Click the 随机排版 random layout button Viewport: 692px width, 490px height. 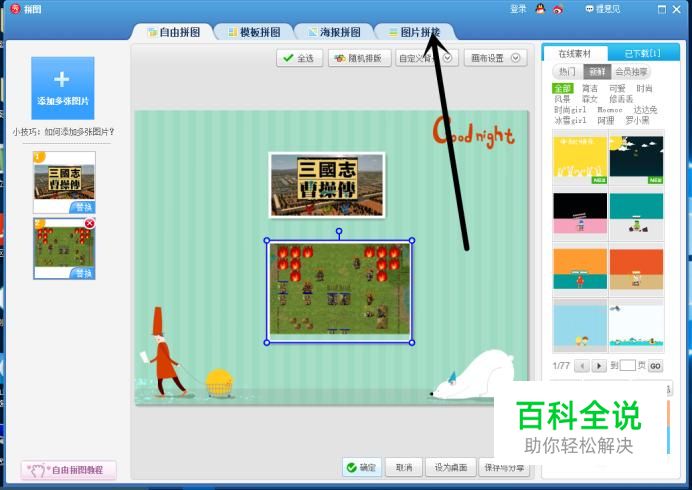[x=360, y=58]
